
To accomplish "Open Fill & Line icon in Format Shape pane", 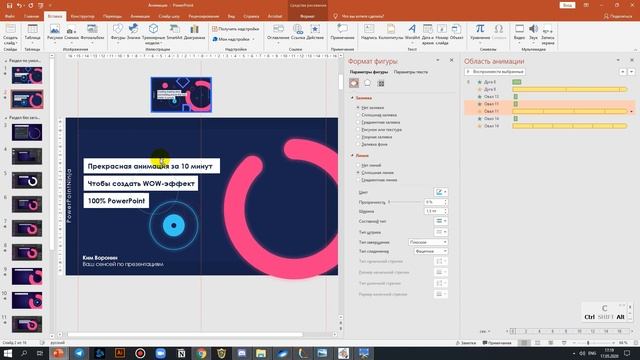I will (x=354, y=83).
